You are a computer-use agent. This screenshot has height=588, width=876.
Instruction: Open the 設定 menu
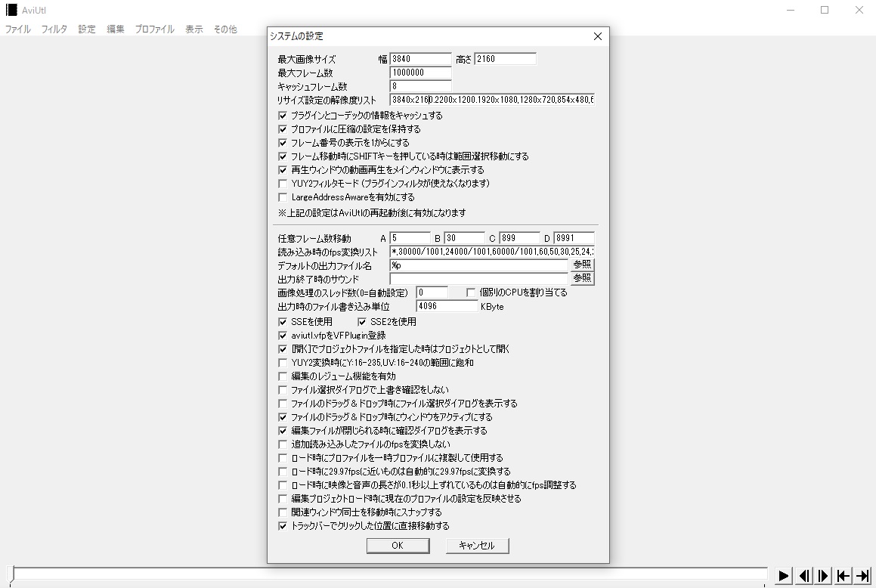87,29
